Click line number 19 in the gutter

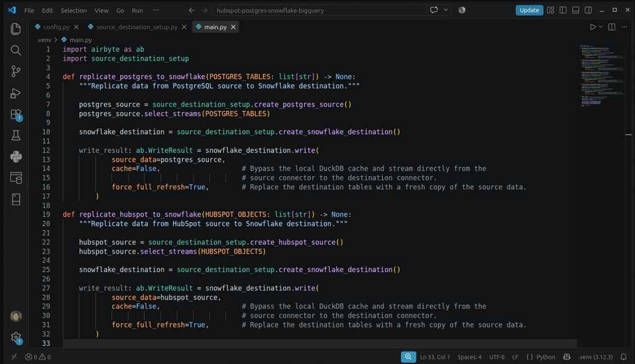pos(46,214)
